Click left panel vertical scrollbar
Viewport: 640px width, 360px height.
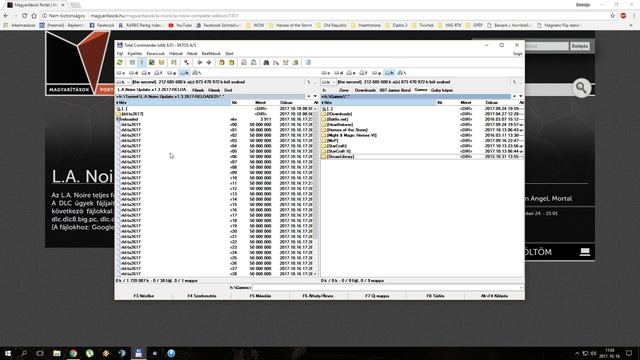tap(316, 190)
